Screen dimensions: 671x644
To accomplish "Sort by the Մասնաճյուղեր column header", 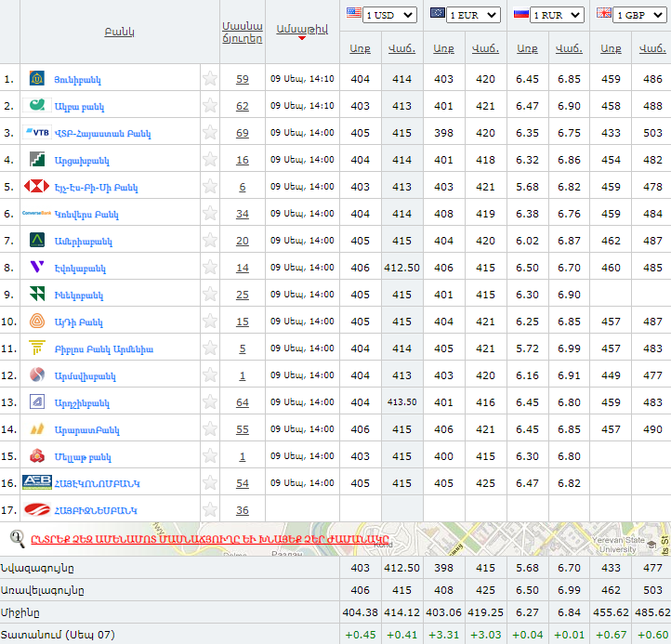I will pos(243,33).
